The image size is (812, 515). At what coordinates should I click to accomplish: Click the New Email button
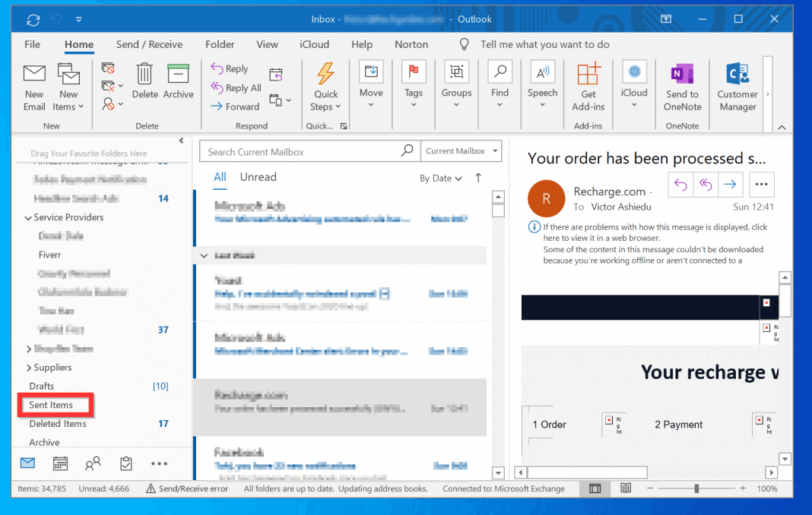[x=34, y=87]
